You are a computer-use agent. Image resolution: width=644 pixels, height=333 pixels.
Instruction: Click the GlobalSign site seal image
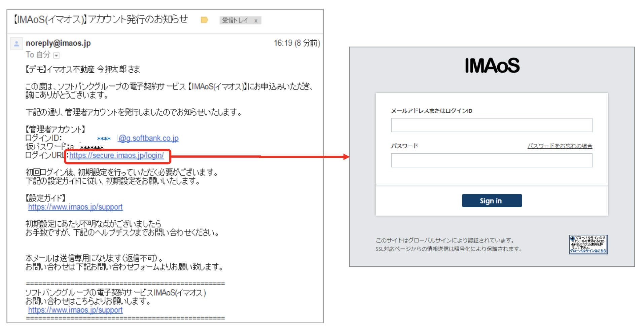(x=588, y=245)
